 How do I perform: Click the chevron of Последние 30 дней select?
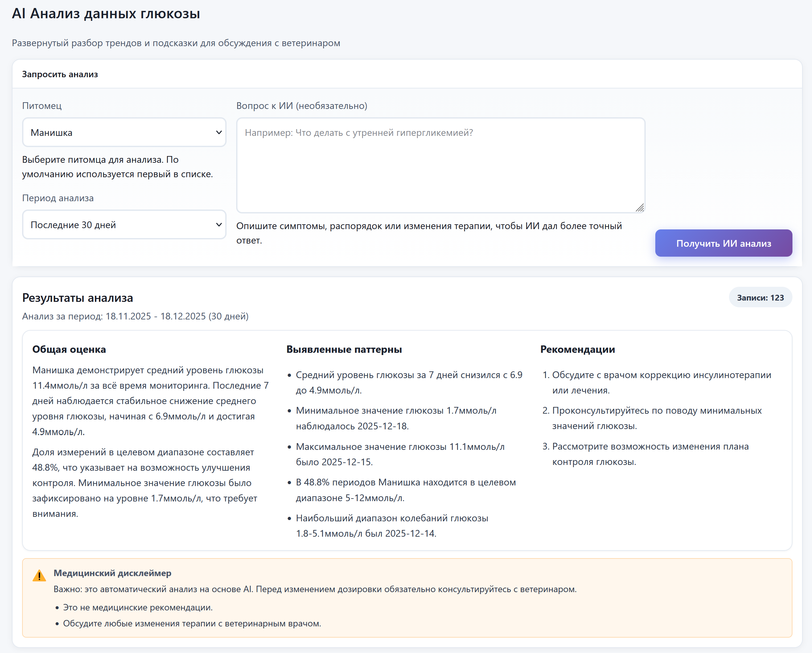219,225
